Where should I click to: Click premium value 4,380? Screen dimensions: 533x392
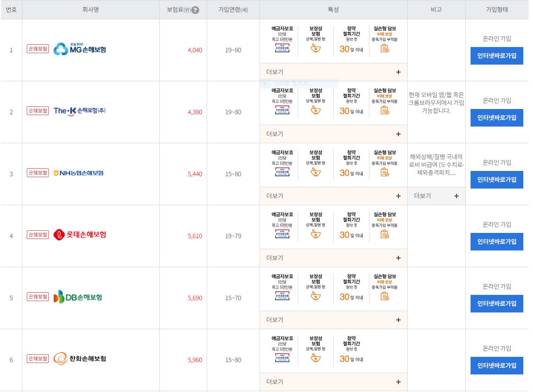click(x=195, y=112)
